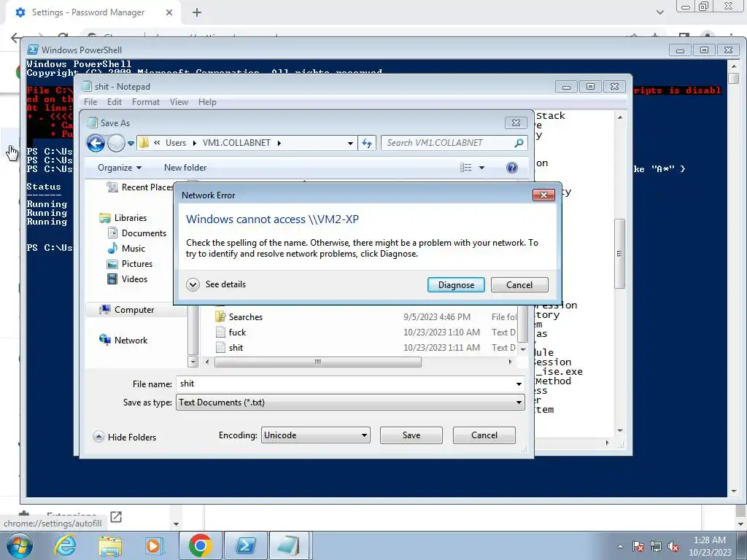
Task: Select the Pictures library
Action: pos(130,264)
